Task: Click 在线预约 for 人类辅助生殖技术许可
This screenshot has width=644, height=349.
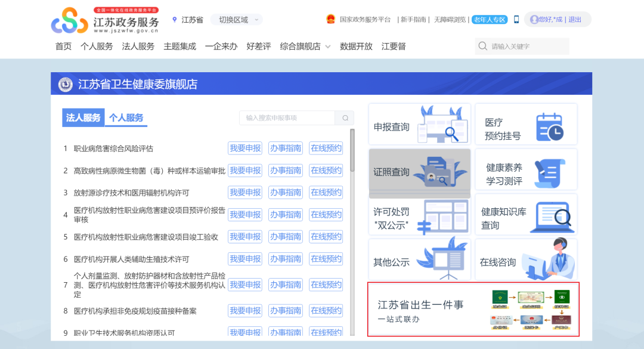Action: (x=326, y=259)
